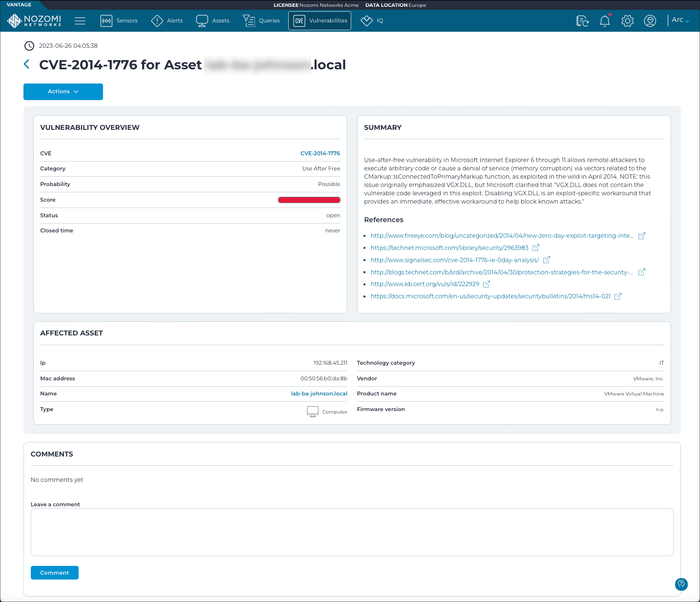The image size is (700, 602).
Task: Open the reports refresh icon in header
Action: (582, 21)
